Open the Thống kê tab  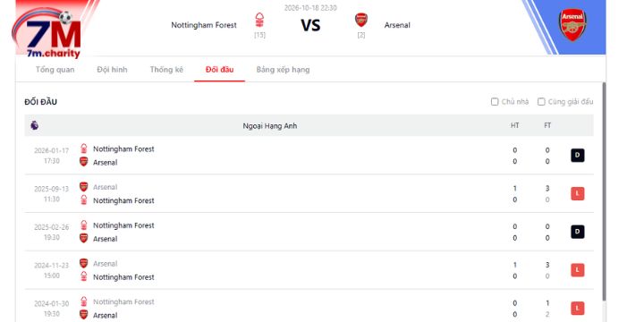click(x=166, y=70)
